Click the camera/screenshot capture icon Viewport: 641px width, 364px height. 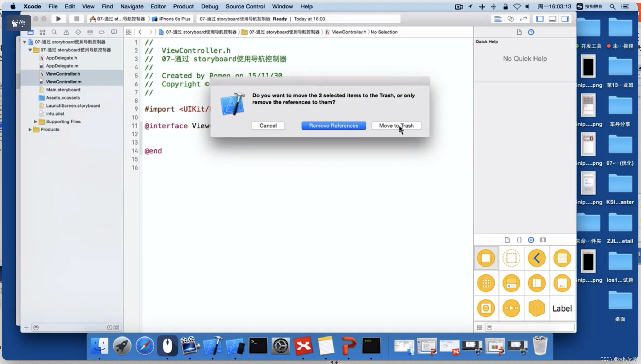tap(459, 6)
